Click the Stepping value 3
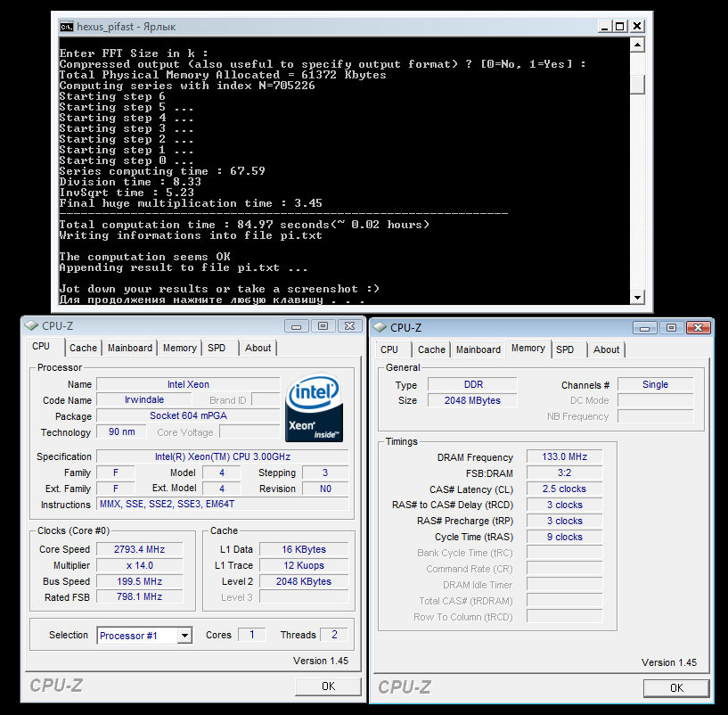728x715 pixels. coord(325,473)
